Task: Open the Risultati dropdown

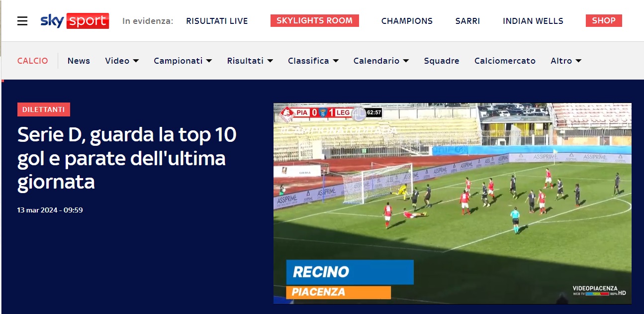Action: (x=250, y=61)
